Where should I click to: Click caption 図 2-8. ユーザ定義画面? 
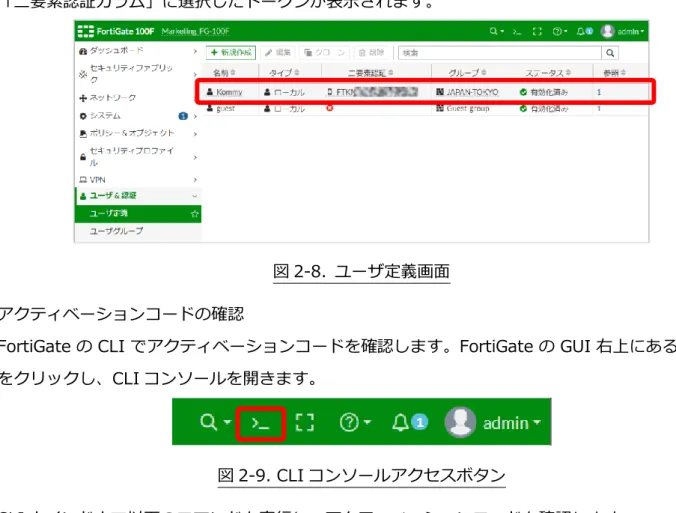(362, 272)
